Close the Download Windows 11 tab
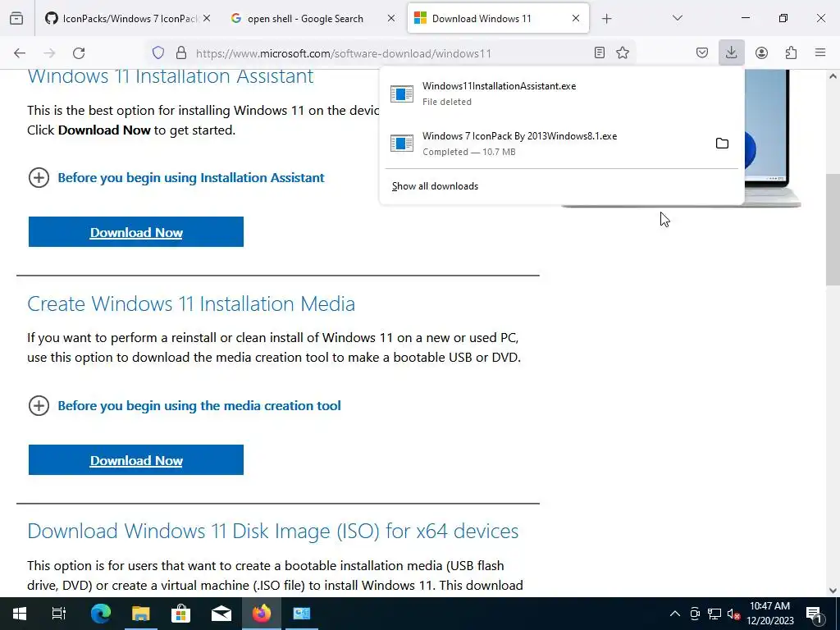The image size is (840, 630). [575, 19]
